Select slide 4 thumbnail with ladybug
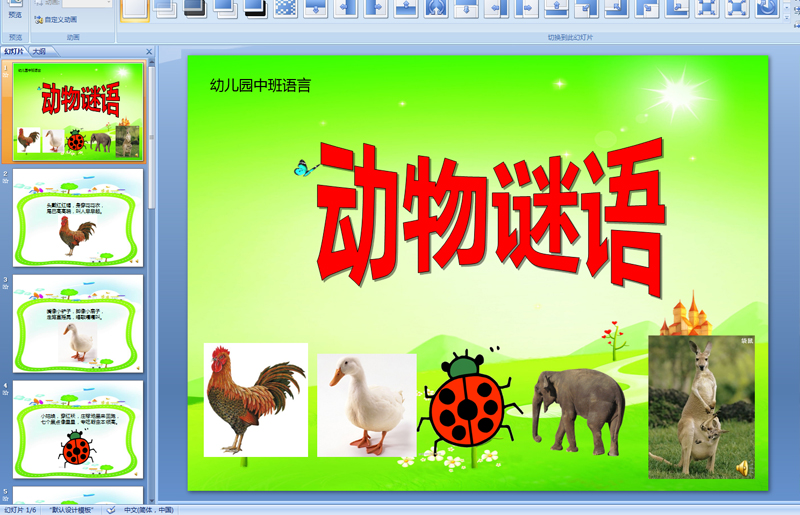This screenshot has height=515, width=800. click(78, 429)
